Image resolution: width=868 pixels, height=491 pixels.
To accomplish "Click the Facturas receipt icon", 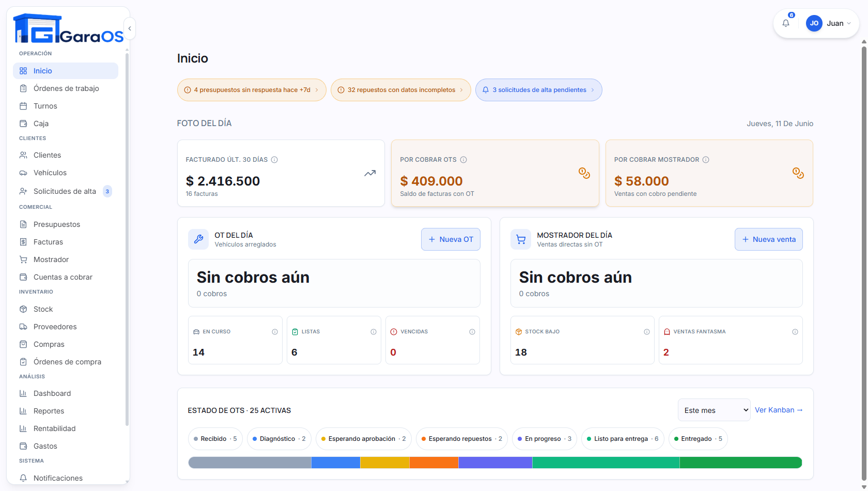I will pos(23,242).
